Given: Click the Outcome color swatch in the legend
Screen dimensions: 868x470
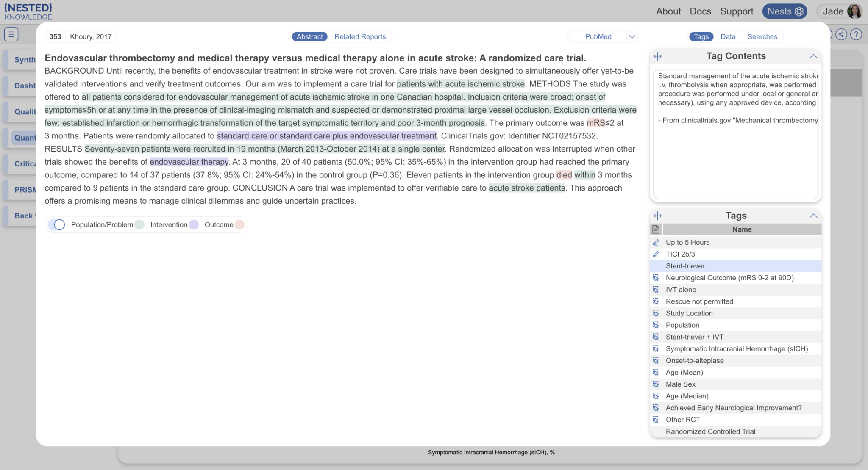Looking at the screenshot, I should point(240,224).
